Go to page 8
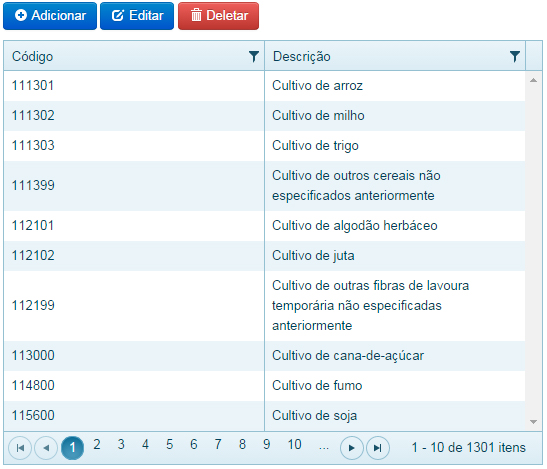The image size is (547, 469). coord(242,445)
